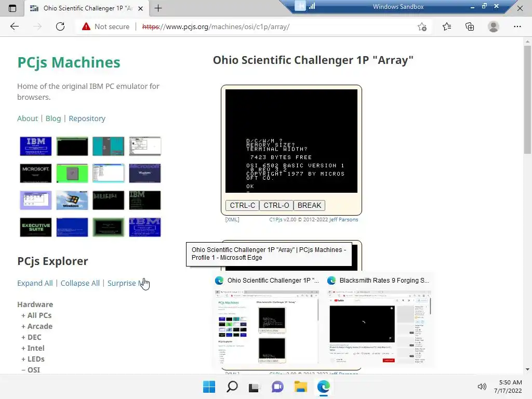
Task: Expand the LEDs tree item
Action: (33, 358)
